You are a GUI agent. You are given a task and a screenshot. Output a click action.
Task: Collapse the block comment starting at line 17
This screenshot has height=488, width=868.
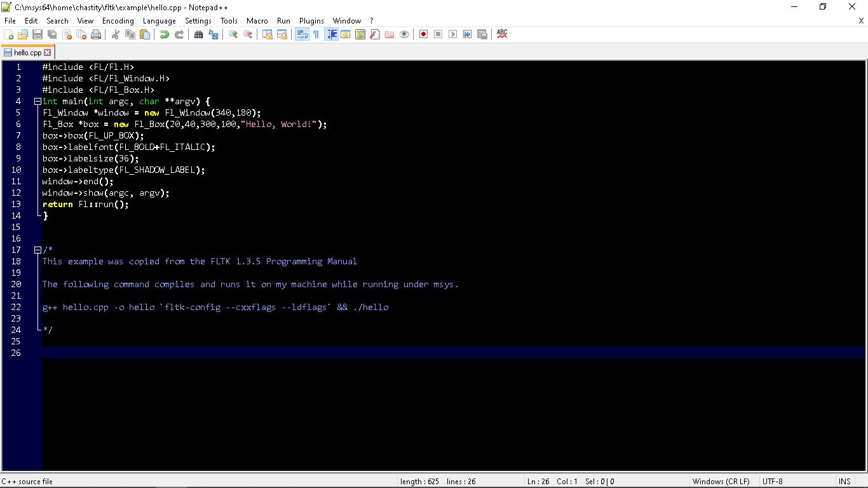coord(37,250)
